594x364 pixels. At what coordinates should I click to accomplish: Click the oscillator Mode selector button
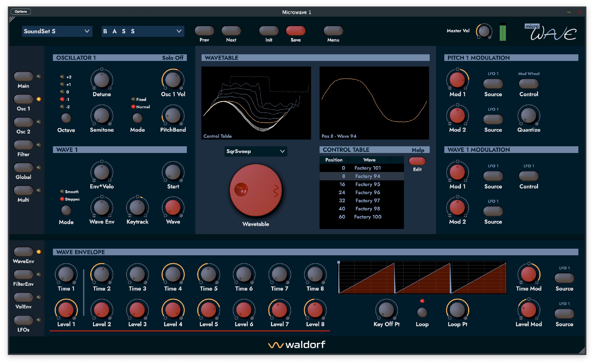point(137,118)
